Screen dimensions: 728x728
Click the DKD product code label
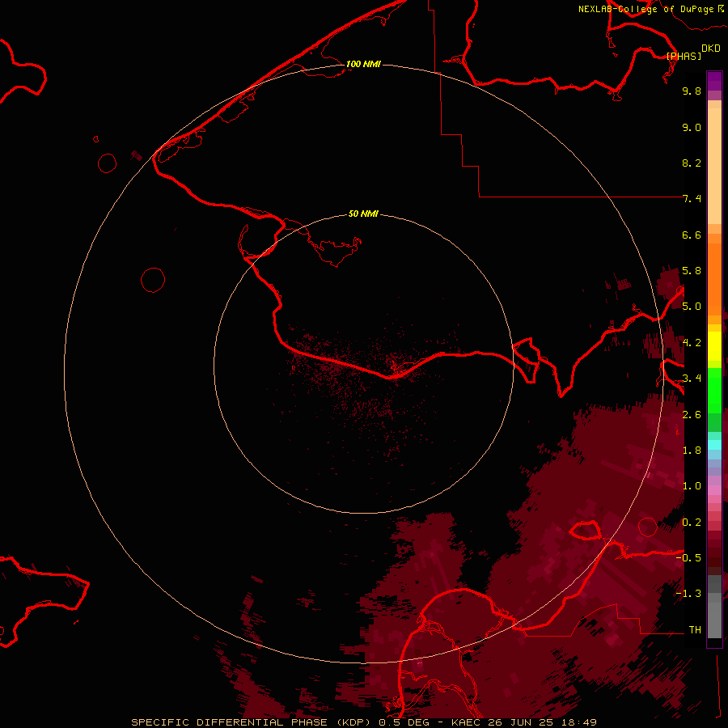click(x=711, y=49)
